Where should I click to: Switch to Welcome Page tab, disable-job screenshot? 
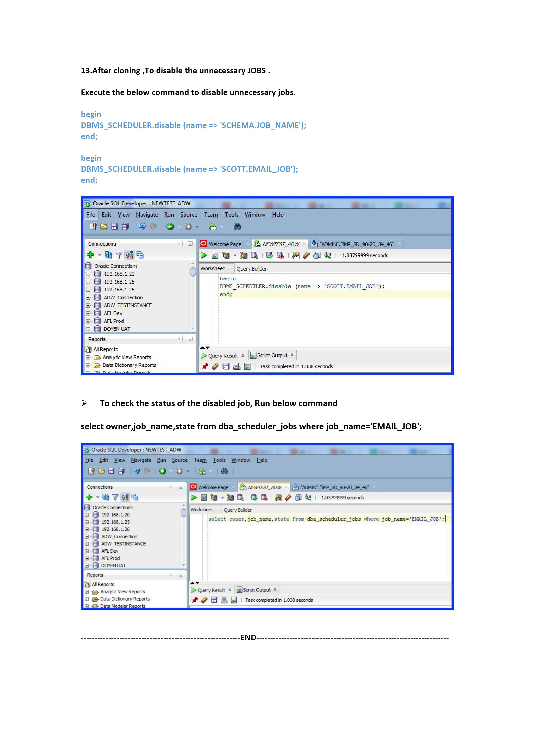[x=225, y=244]
